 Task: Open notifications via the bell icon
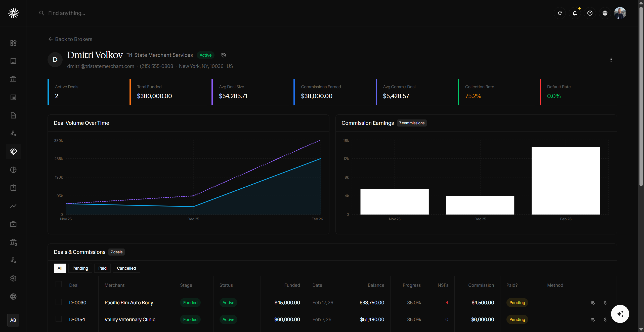click(x=575, y=13)
